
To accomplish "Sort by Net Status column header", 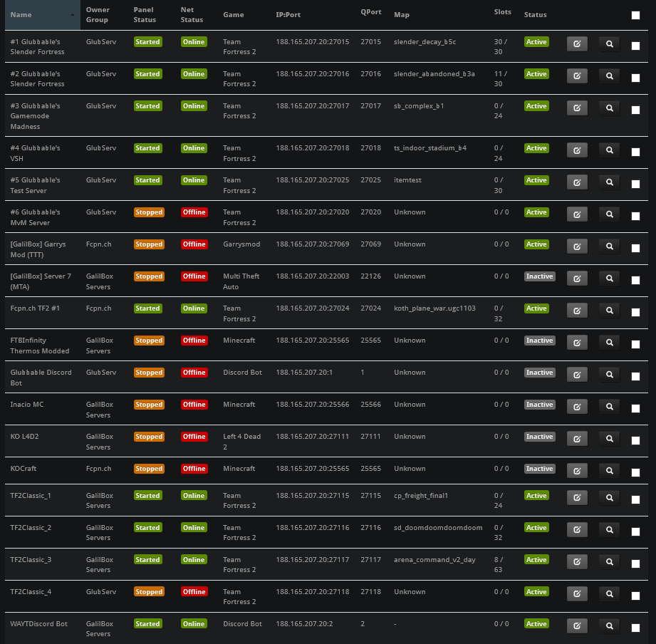I will 192,15.
